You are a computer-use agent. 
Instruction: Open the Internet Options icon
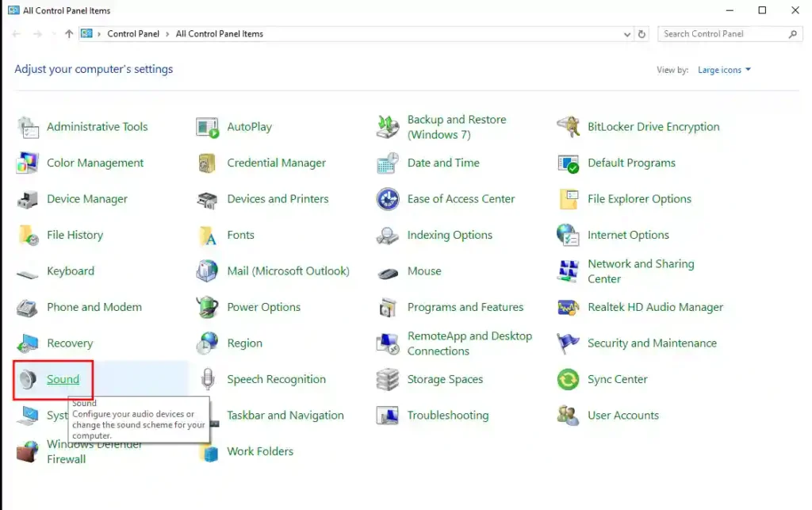568,235
